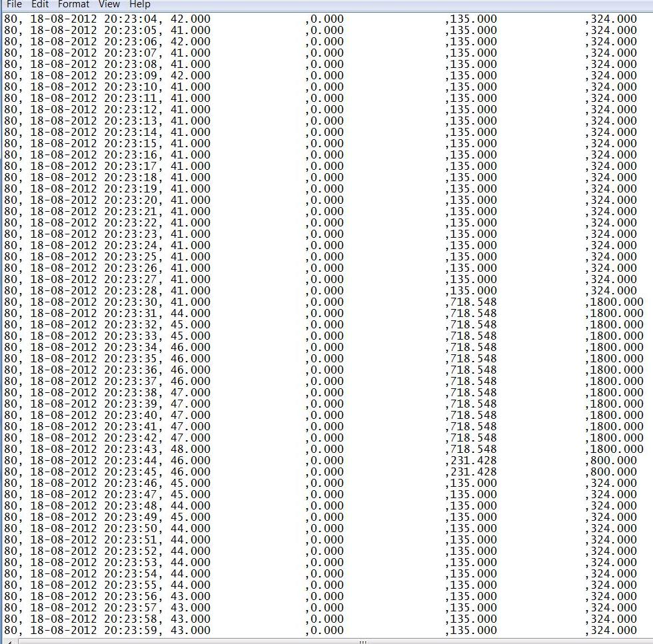Click the horizontal scrollbar grip at the bottom

click(362, 641)
